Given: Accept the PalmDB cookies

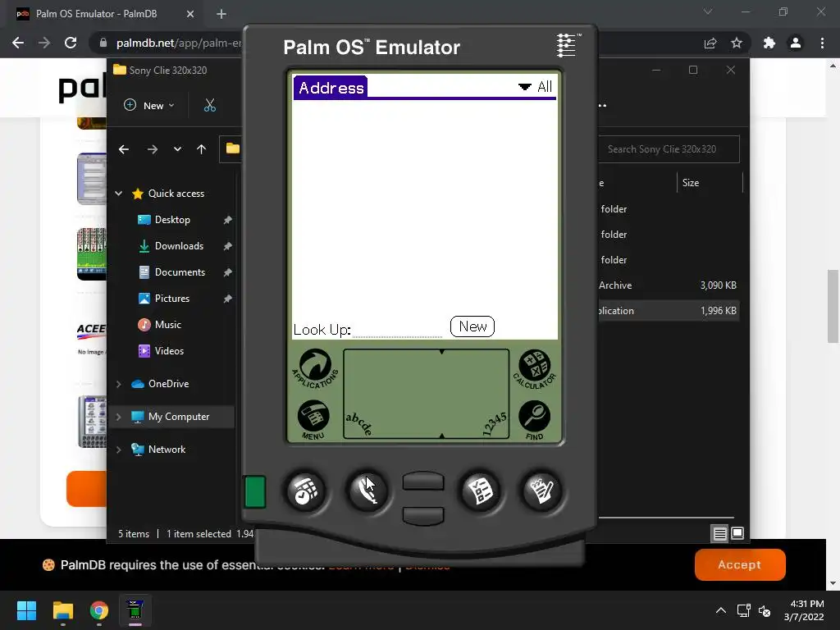Looking at the screenshot, I should [x=740, y=564].
